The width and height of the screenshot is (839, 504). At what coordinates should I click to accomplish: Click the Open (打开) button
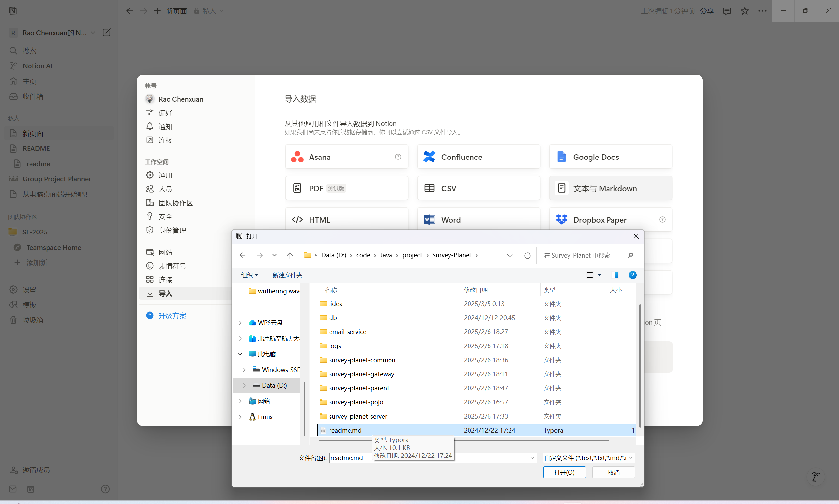coord(564,472)
